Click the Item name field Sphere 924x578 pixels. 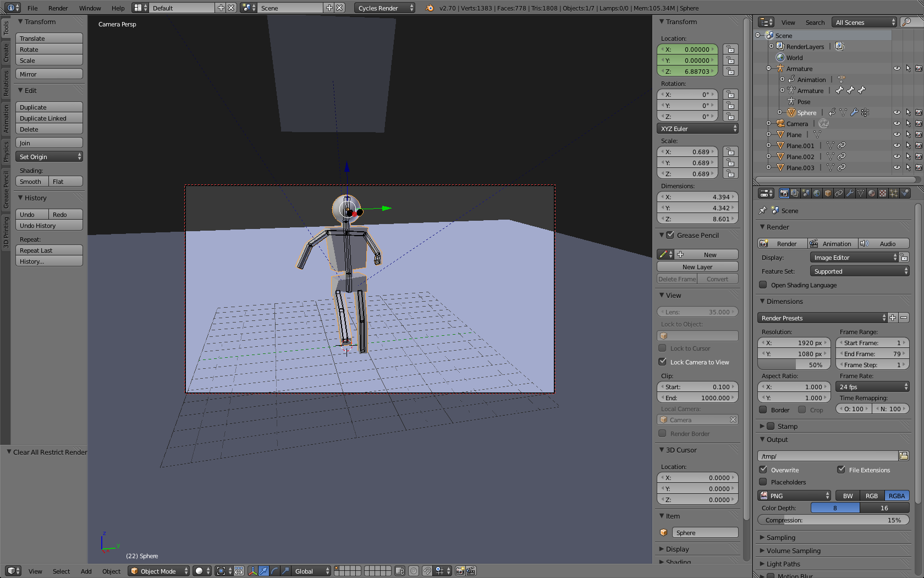pyautogui.click(x=705, y=532)
